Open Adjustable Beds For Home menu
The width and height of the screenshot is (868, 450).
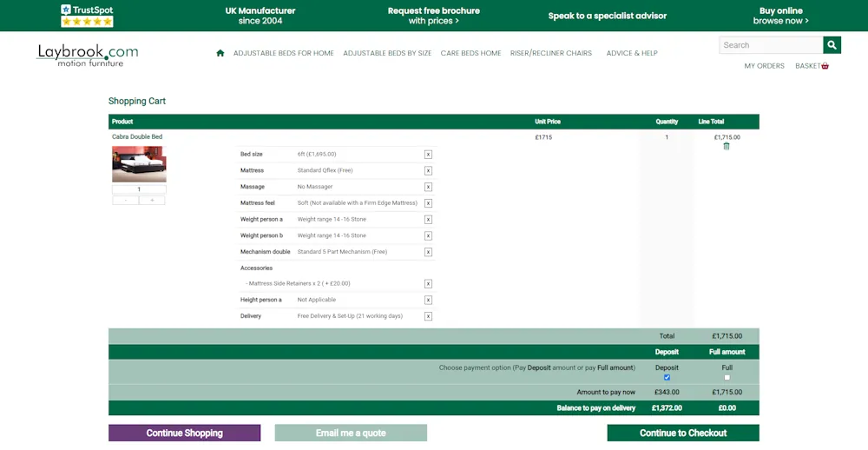pos(284,53)
